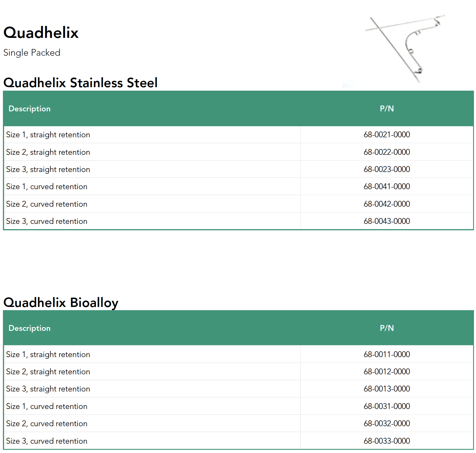The width and height of the screenshot is (476, 453).
Task: Click Bioalloy "Size 3, straight retention" row
Action: pyautogui.click(x=48, y=389)
